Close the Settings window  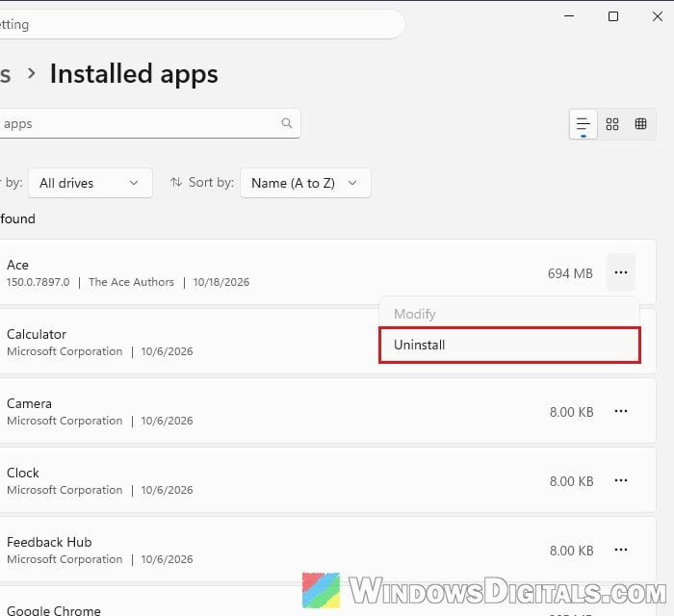click(x=658, y=16)
